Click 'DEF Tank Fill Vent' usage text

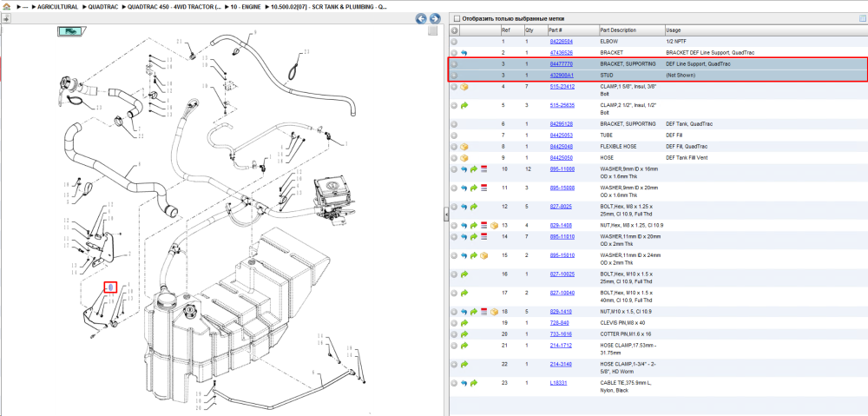coord(686,158)
